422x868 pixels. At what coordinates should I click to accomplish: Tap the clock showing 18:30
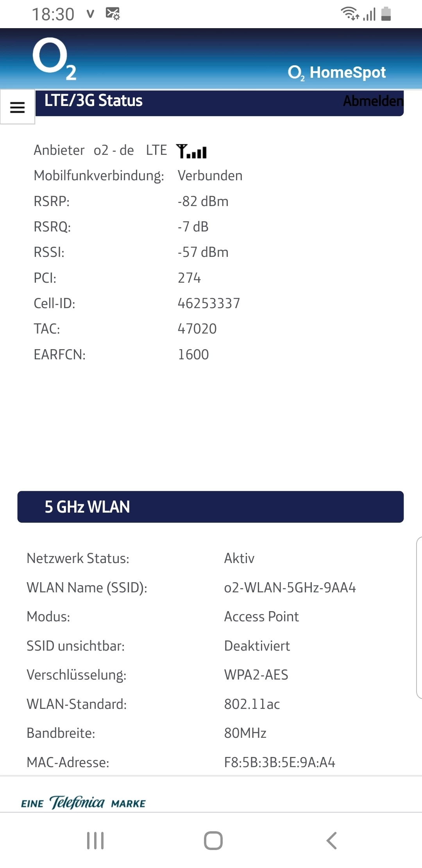coord(53,14)
